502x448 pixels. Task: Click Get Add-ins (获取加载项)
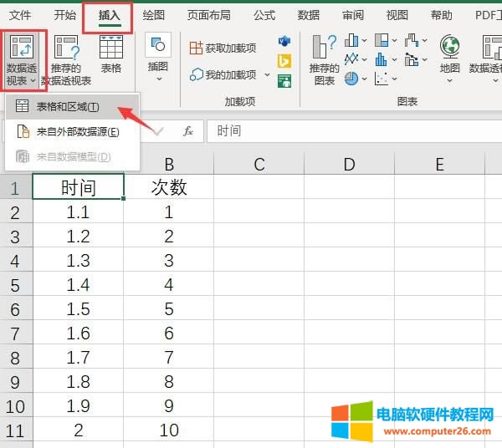(x=223, y=48)
